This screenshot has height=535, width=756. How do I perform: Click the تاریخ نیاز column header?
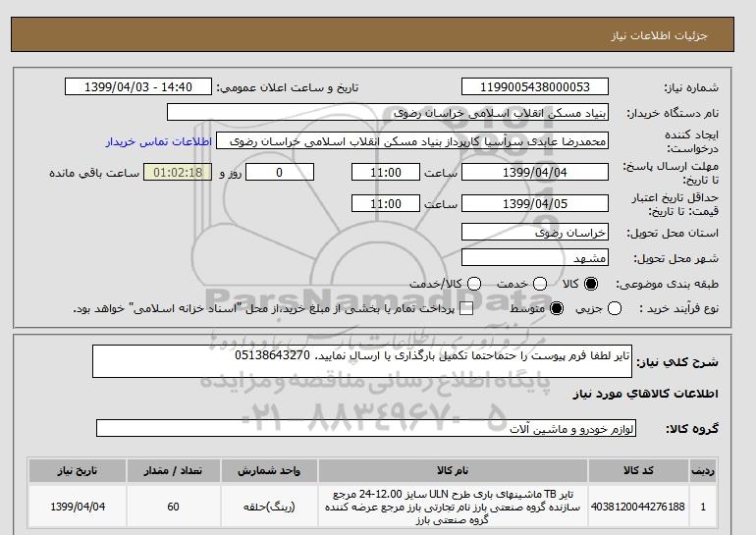pos(78,471)
